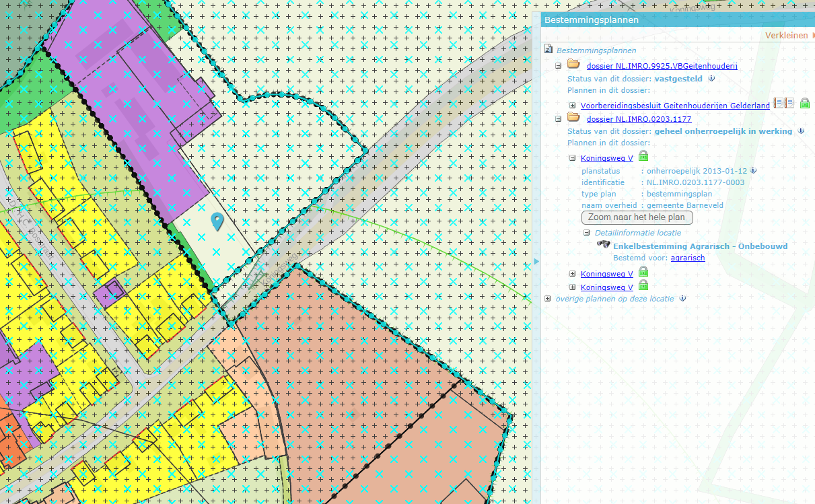Open the info icon after overige plannen op deze locatie
This screenshot has height=504, width=815.
(x=682, y=298)
